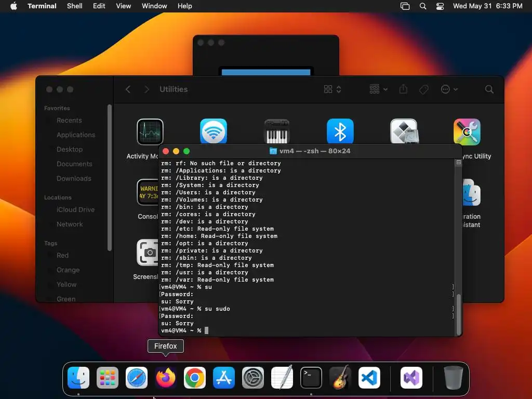Open the Help menu
Screen dimensions: 532x399
[185, 6]
